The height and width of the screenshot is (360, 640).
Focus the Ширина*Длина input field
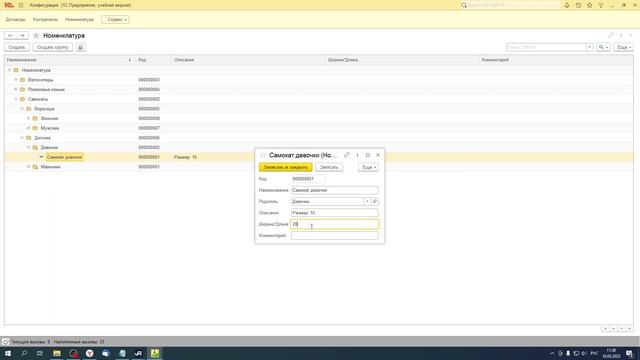(x=335, y=224)
